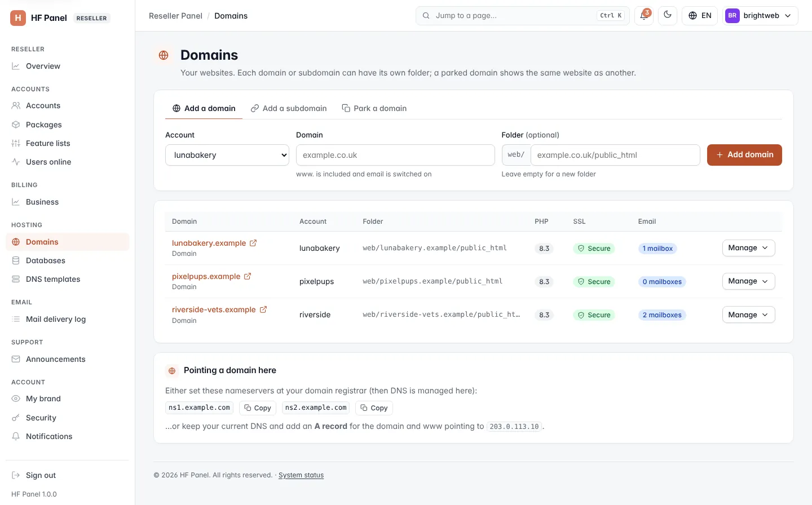Click the Databases sidebar icon

(16, 260)
